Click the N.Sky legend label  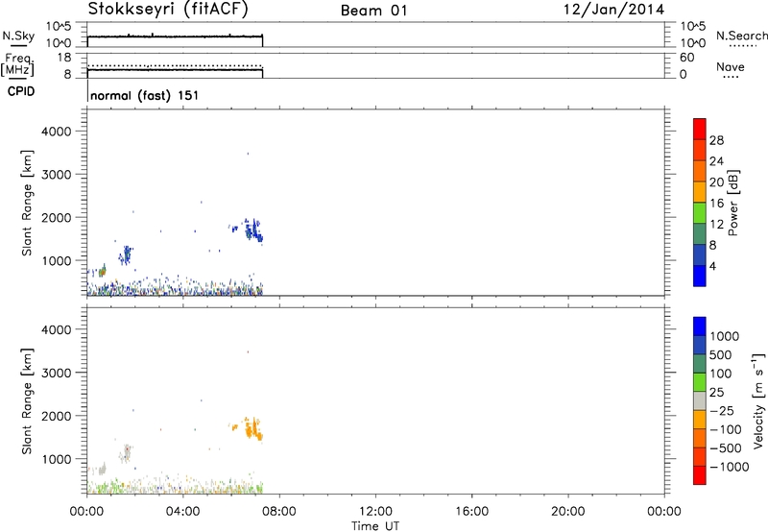(x=18, y=36)
